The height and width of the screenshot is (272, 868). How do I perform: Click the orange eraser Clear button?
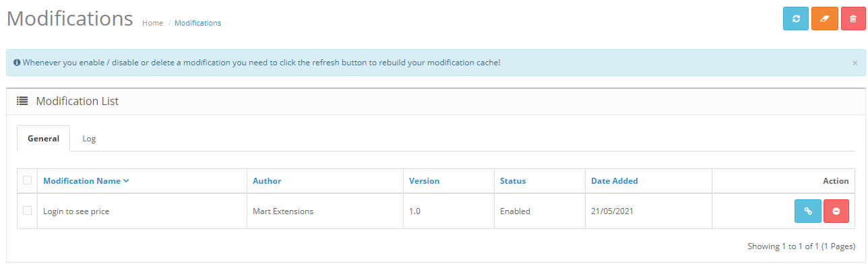[825, 19]
